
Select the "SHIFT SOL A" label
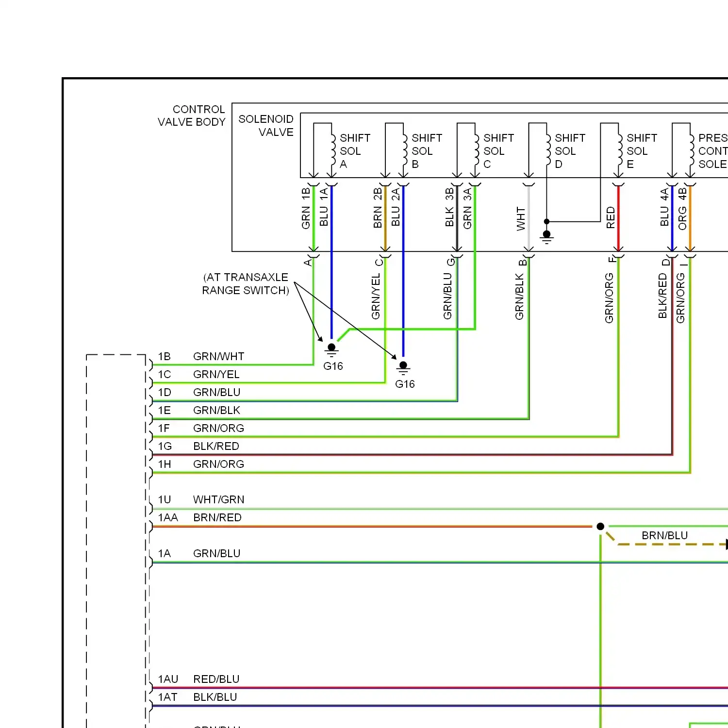coord(355,151)
